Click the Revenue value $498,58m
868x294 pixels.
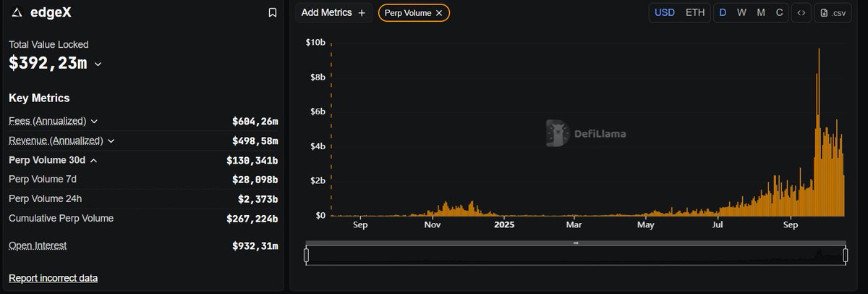[255, 140]
